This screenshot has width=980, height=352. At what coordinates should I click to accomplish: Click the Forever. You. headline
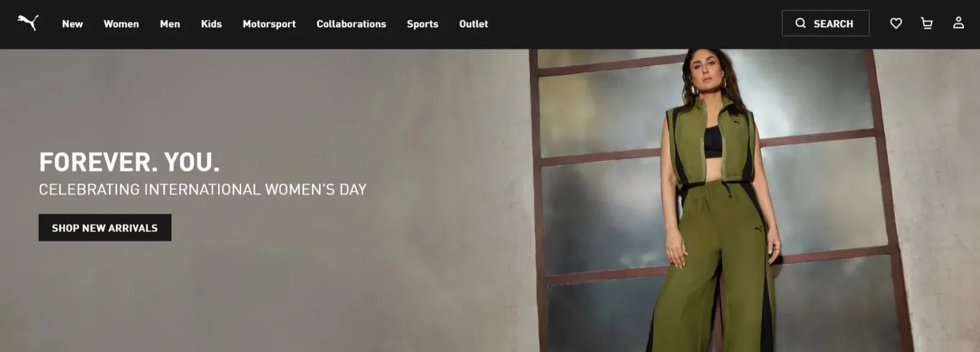[130, 162]
